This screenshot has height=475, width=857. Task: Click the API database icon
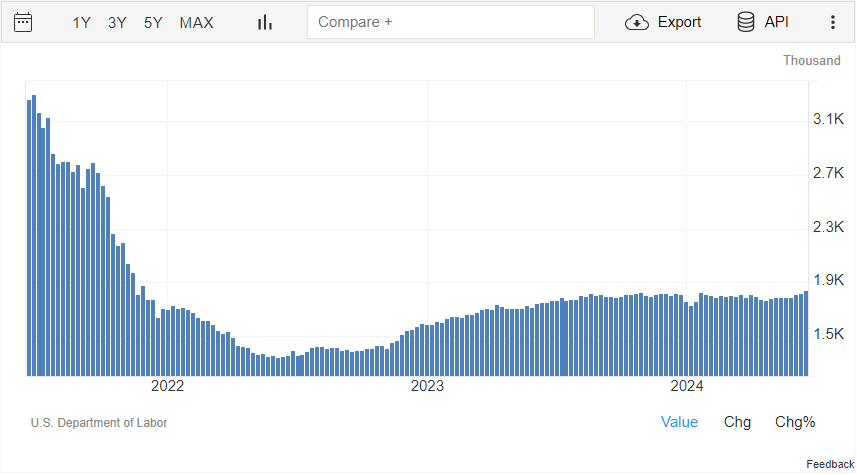pos(746,22)
